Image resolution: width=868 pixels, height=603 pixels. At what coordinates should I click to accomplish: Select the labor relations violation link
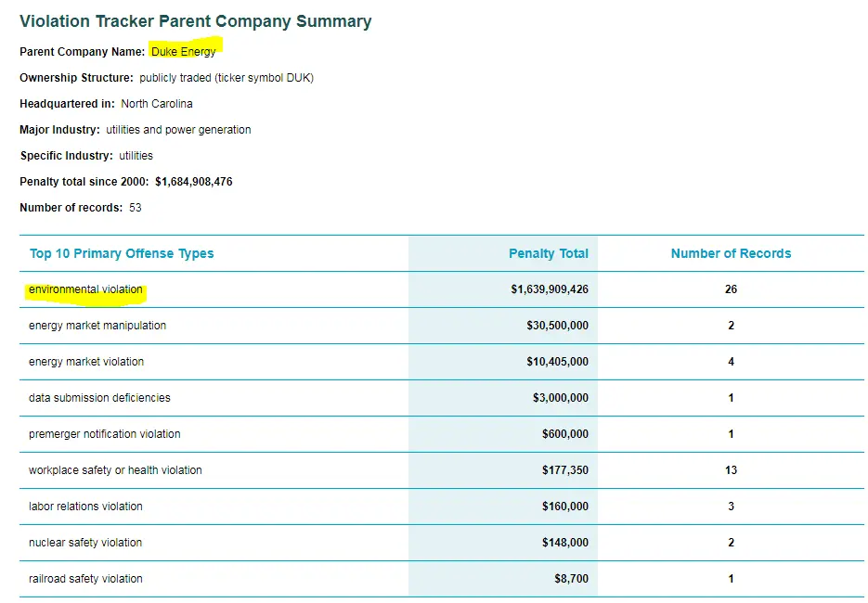(x=85, y=507)
